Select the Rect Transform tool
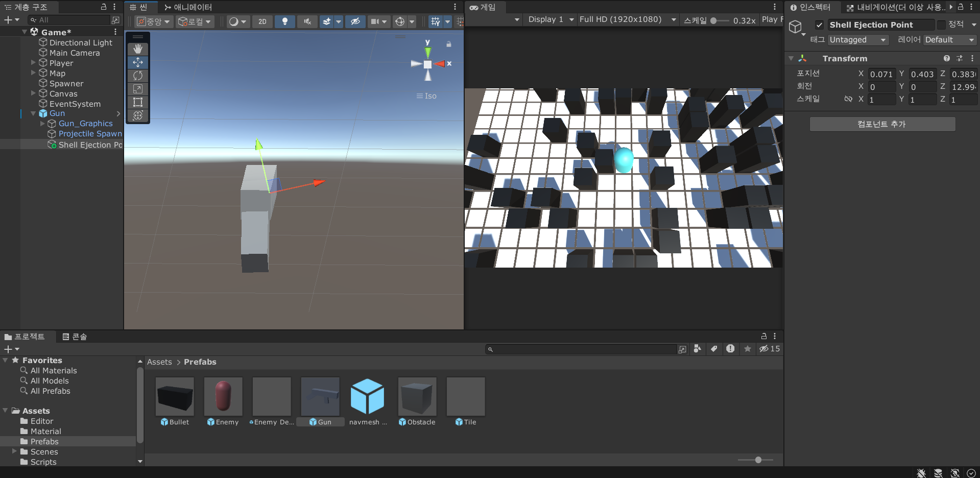 pyautogui.click(x=138, y=102)
